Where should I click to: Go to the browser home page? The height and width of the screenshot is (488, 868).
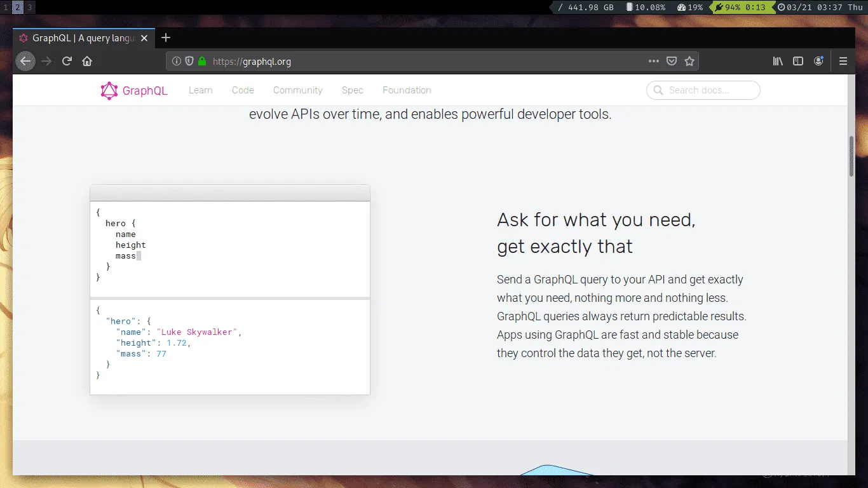[x=87, y=61]
